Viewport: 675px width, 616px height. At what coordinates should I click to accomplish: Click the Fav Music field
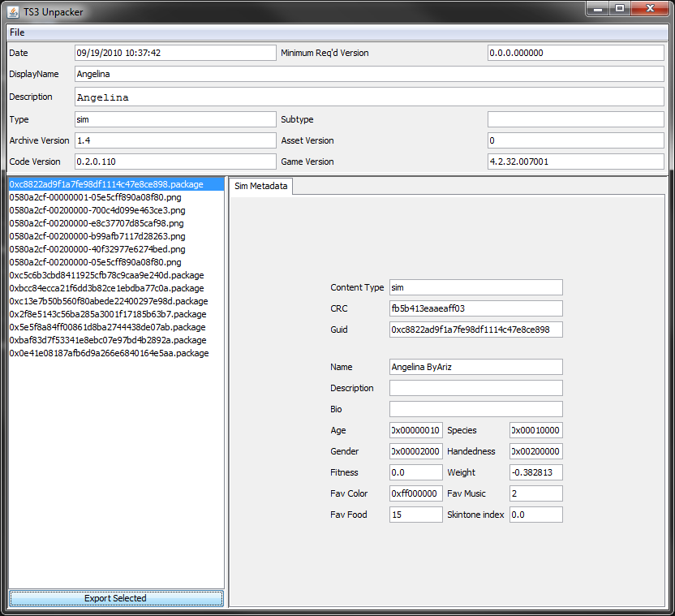point(536,493)
